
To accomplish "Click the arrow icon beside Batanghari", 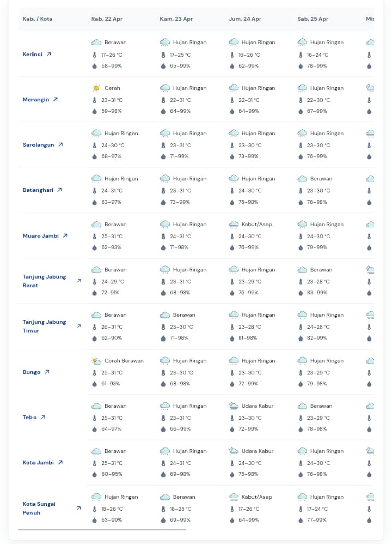I will (59, 190).
